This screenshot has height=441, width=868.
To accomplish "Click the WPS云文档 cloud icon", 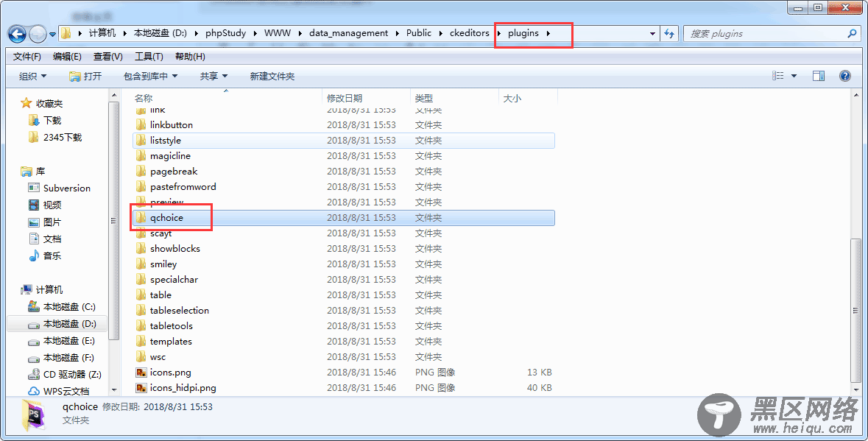I will 34,391.
